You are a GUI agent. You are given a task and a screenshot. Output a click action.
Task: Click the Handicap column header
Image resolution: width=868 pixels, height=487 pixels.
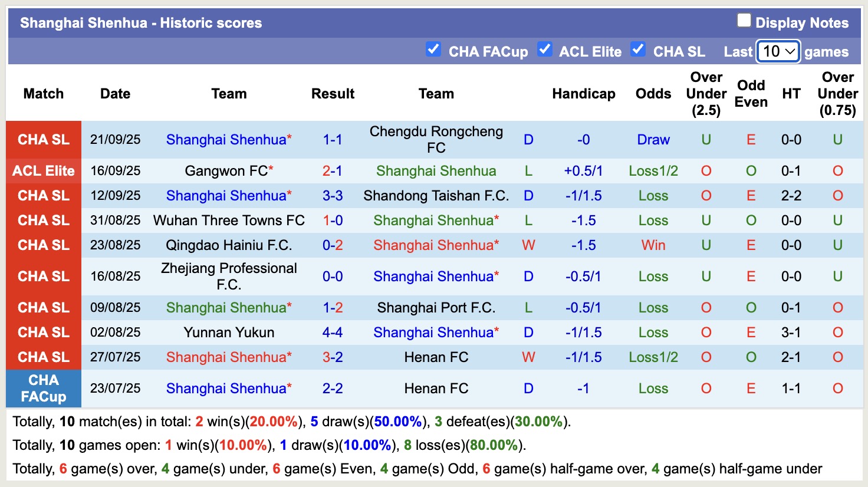click(584, 93)
